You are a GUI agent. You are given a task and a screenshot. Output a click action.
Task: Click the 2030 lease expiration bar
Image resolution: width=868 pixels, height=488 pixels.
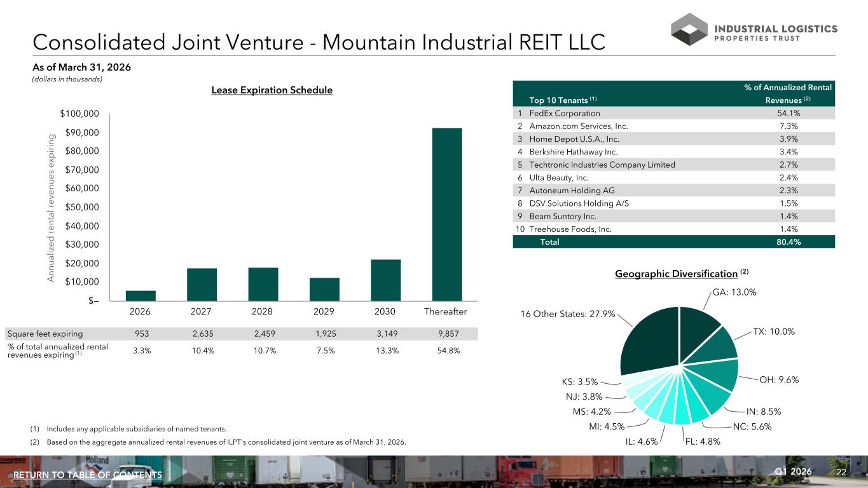[385, 280]
